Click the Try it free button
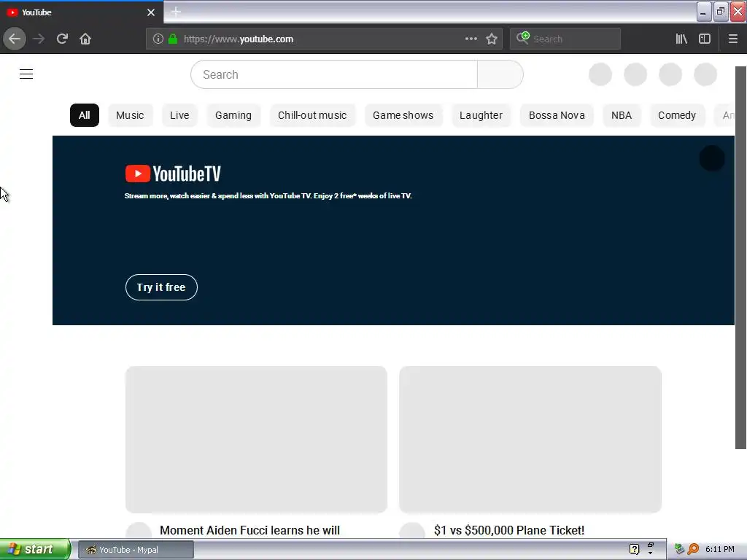This screenshot has height=560, width=747. click(x=161, y=287)
